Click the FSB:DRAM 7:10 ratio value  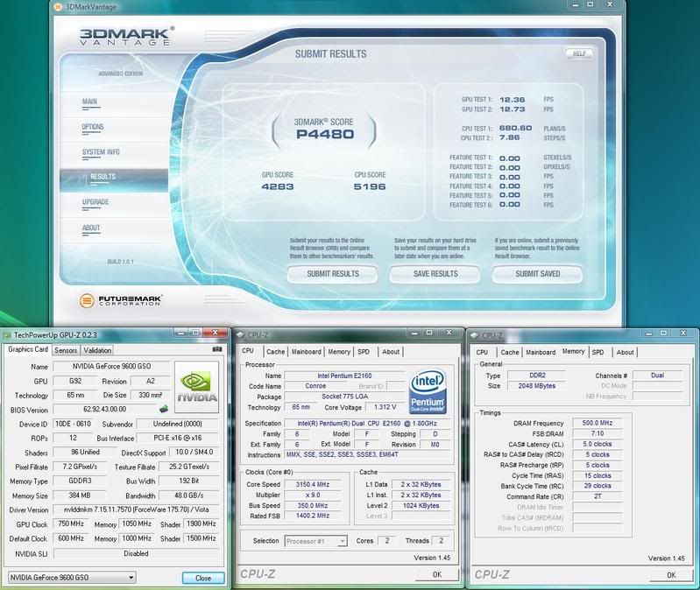tap(597, 433)
